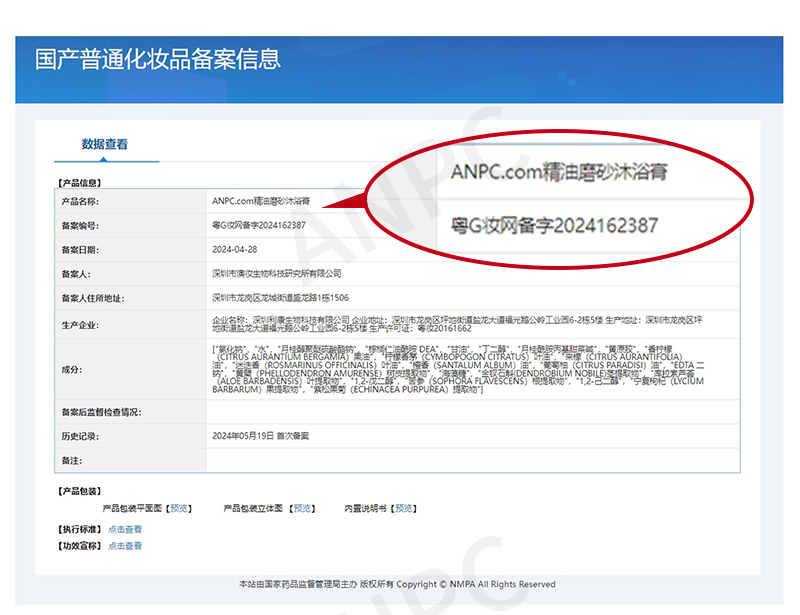800x615 pixels.
Task: Preview the 内置说明书 document
Action: tap(405, 508)
